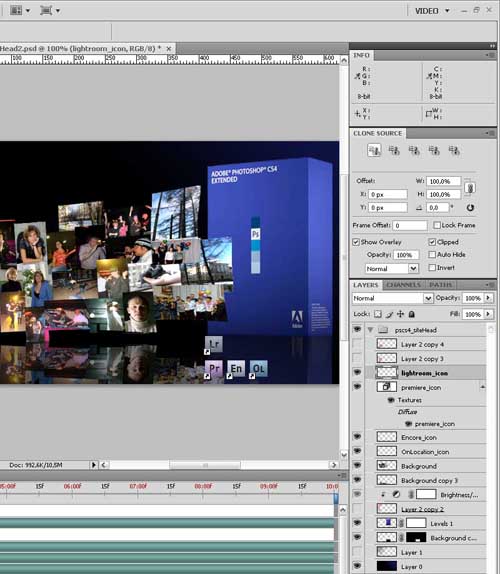The image size is (500, 574).
Task: Open screen mode dropdown arrow
Action: pos(58,11)
